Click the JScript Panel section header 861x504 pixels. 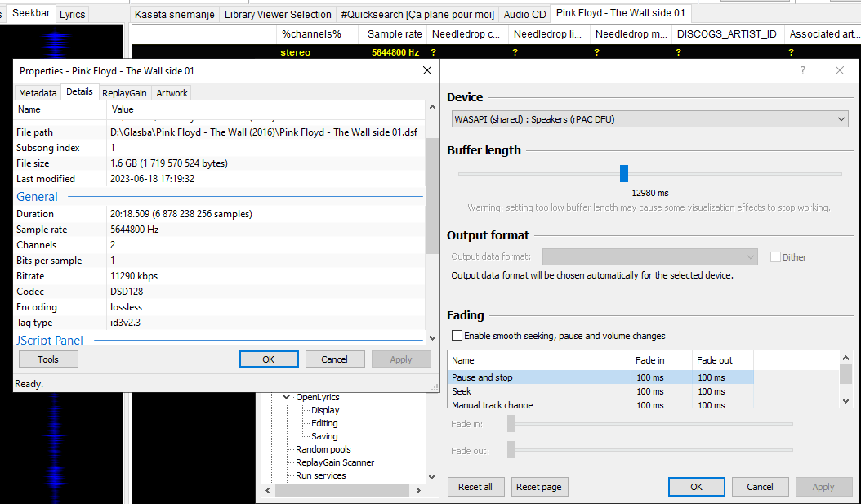click(50, 341)
